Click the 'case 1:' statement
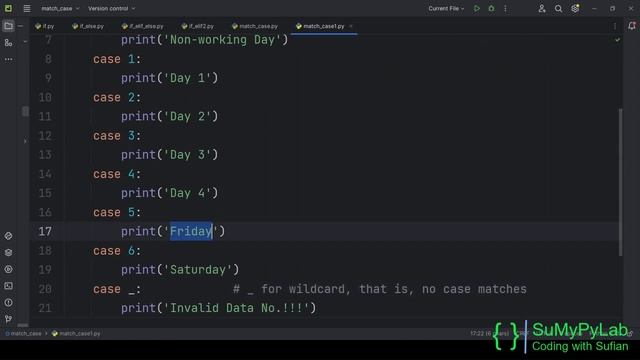Screen dimensions: 640x360 tap(117, 59)
